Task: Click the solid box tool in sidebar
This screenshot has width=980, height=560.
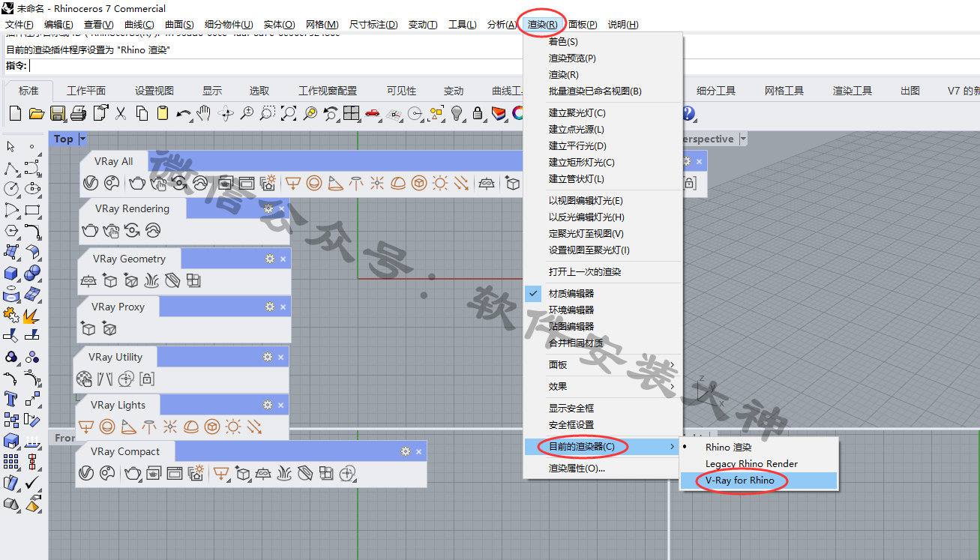Action: pyautogui.click(x=11, y=273)
